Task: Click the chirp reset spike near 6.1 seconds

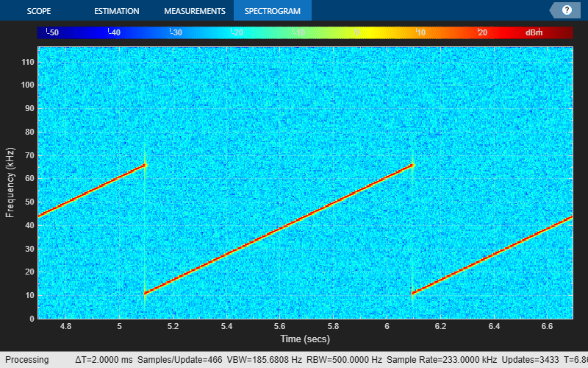Action: [412, 292]
